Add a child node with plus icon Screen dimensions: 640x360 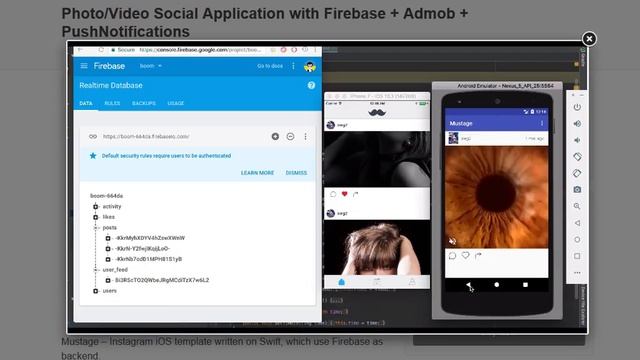click(275, 136)
